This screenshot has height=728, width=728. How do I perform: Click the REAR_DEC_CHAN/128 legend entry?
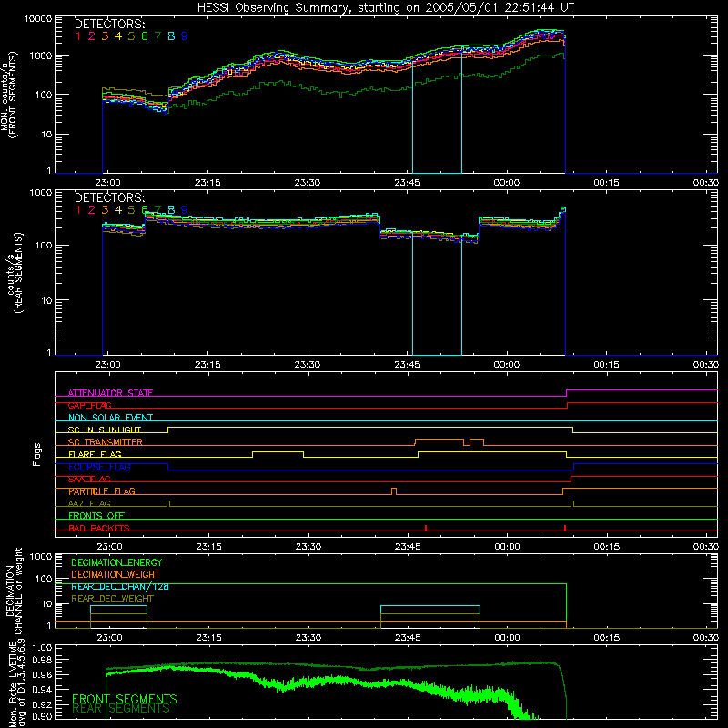point(120,587)
